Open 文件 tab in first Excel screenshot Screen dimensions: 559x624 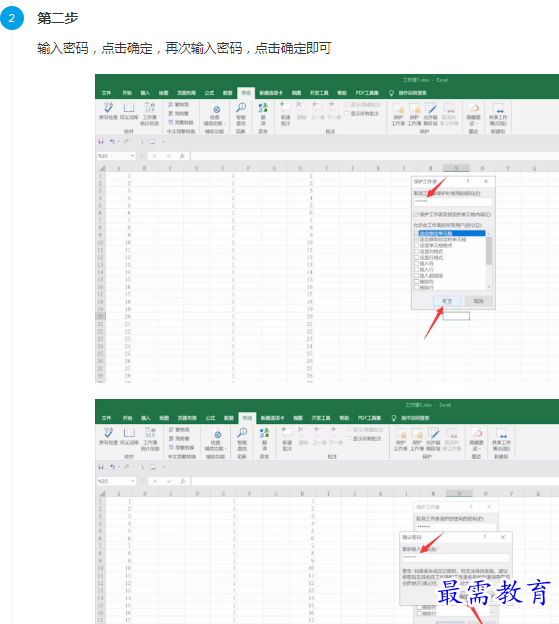click(x=106, y=93)
